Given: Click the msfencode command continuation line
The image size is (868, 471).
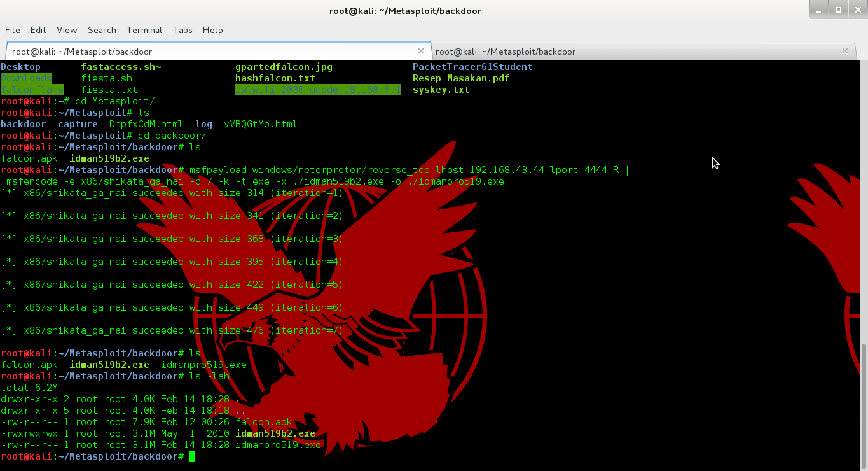Looking at the screenshot, I should pyautogui.click(x=255, y=181).
